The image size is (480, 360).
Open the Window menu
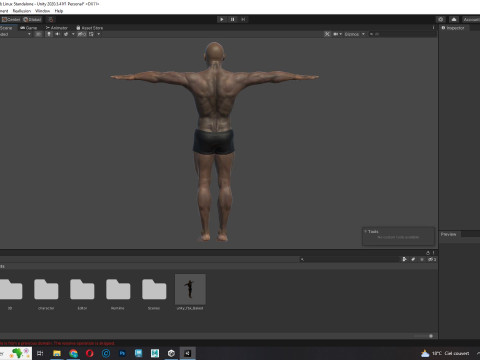[42, 11]
